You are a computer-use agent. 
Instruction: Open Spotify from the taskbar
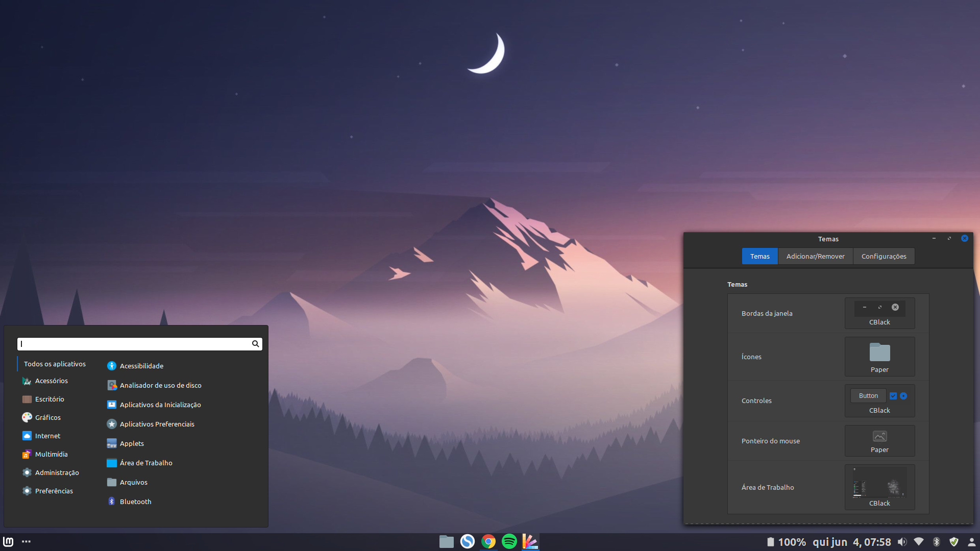click(x=509, y=541)
